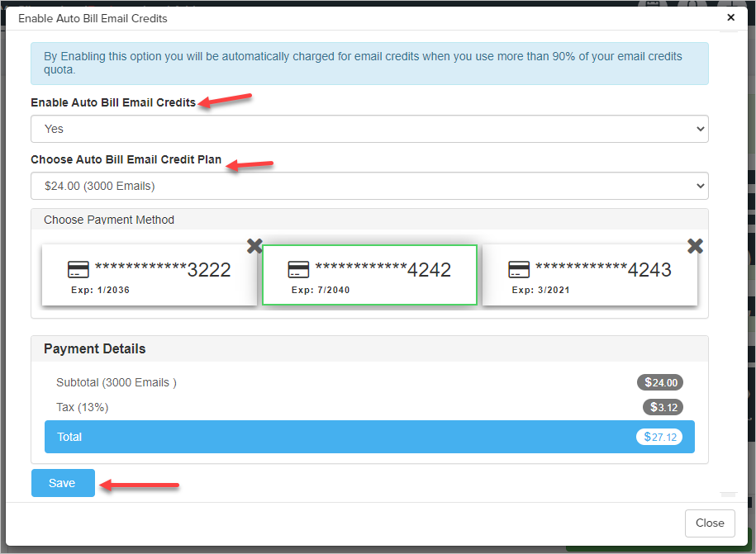Click the $24.00 subtotal badge
The height and width of the screenshot is (554, 756).
(659, 382)
